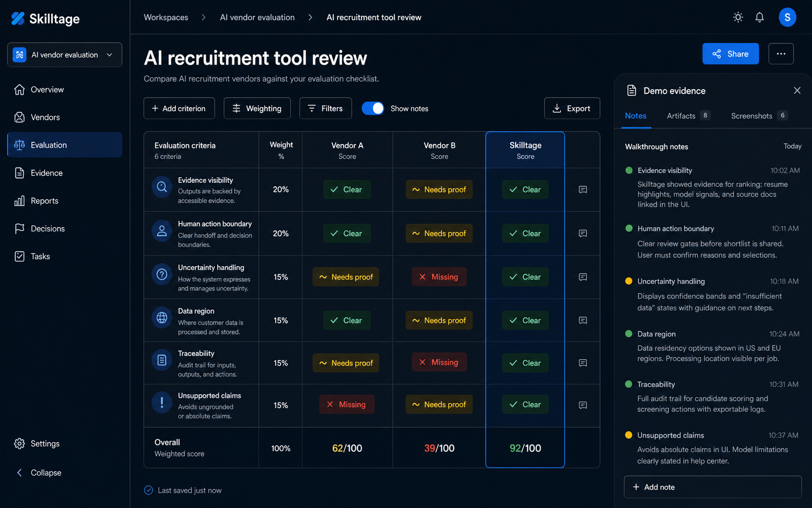Click the Unsupported claims walkthrough note

(x=712, y=448)
